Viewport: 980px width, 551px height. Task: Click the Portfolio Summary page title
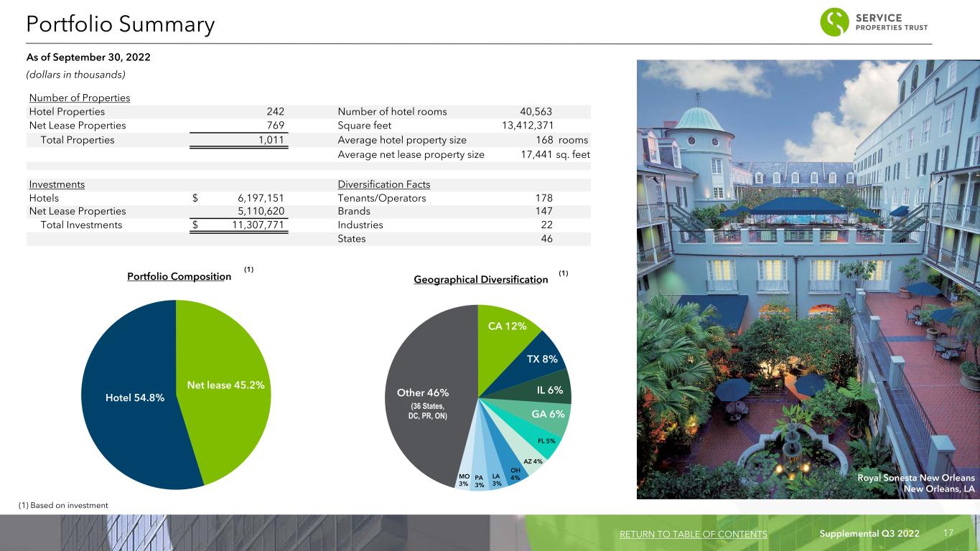(121, 24)
